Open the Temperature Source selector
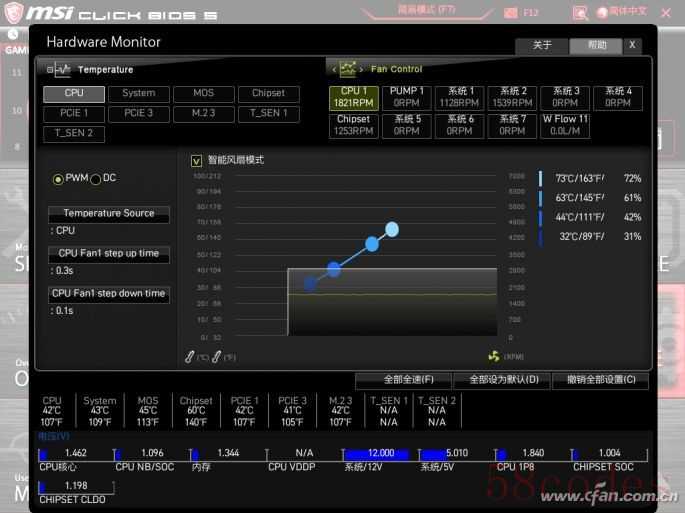685x513 pixels. pos(109,214)
